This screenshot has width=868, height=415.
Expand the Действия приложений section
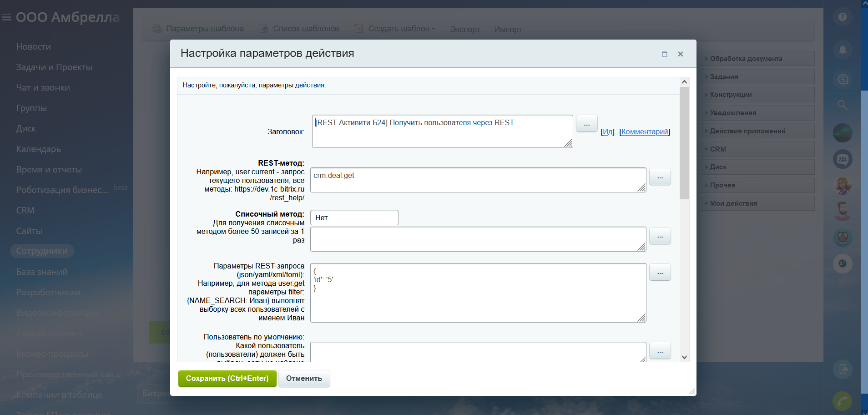(757, 131)
